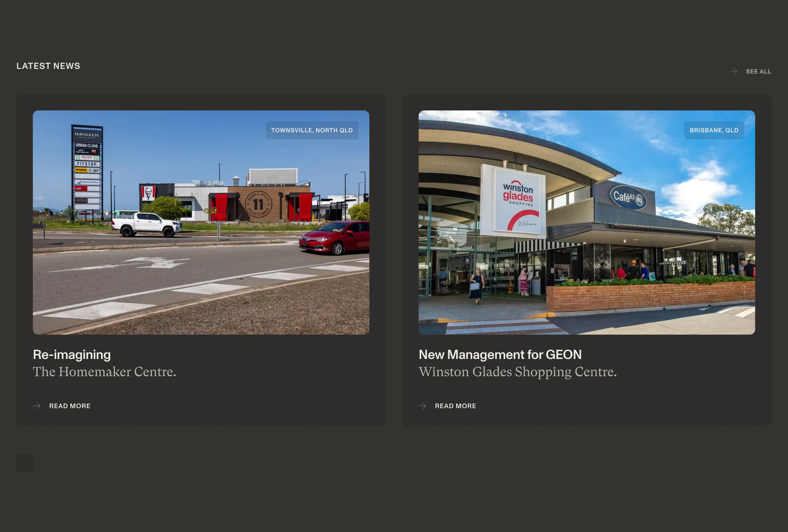788x532 pixels.
Task: Click the SEE ALL link
Action: pyautogui.click(x=758, y=72)
